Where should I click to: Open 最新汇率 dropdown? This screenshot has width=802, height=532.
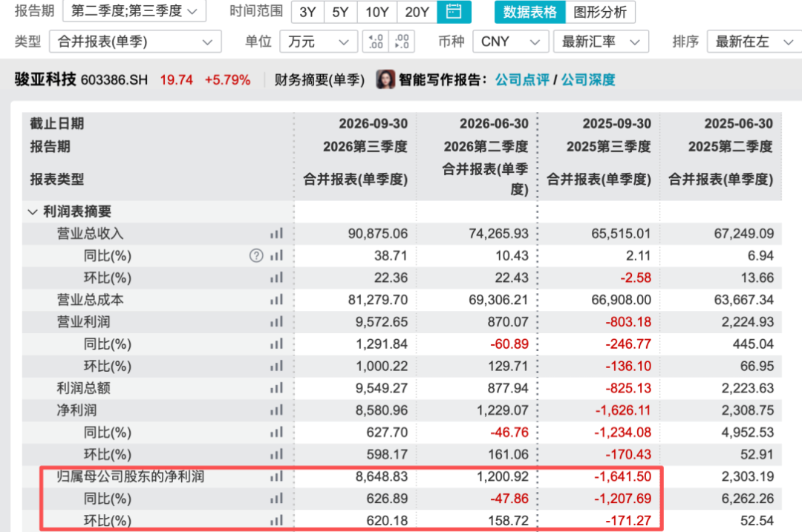tap(601, 42)
